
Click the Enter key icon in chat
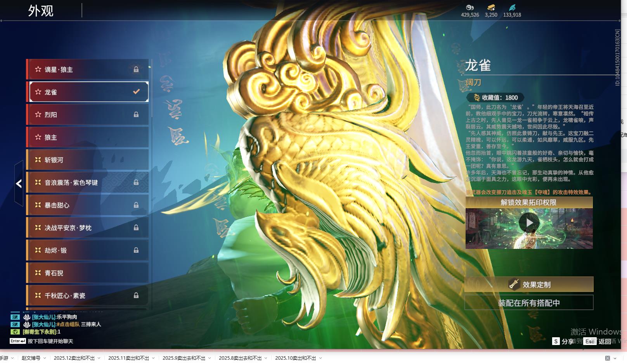[18, 341]
